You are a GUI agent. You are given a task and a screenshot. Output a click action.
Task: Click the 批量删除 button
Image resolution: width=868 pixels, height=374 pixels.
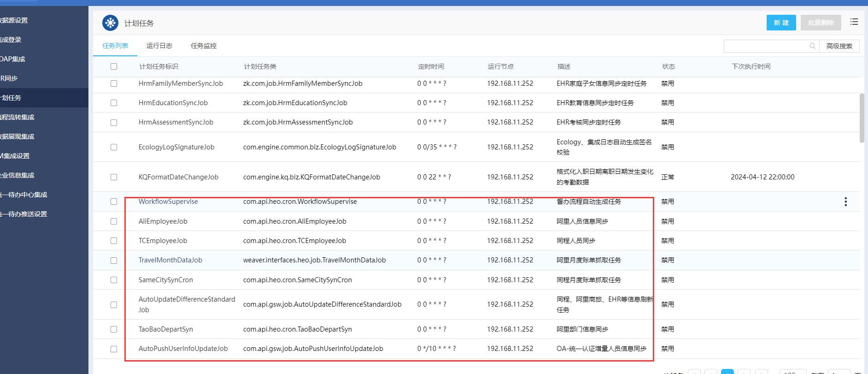tap(821, 23)
